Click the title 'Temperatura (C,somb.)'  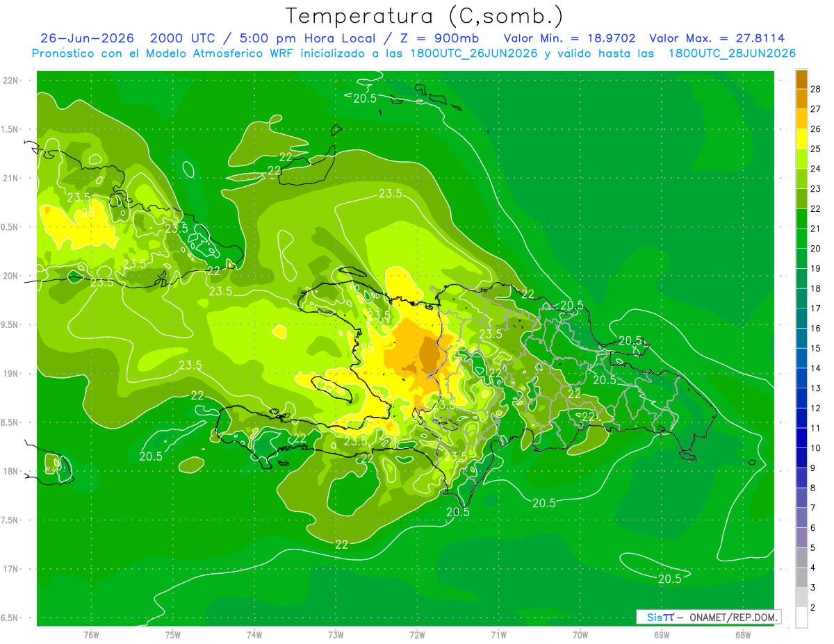point(425,16)
